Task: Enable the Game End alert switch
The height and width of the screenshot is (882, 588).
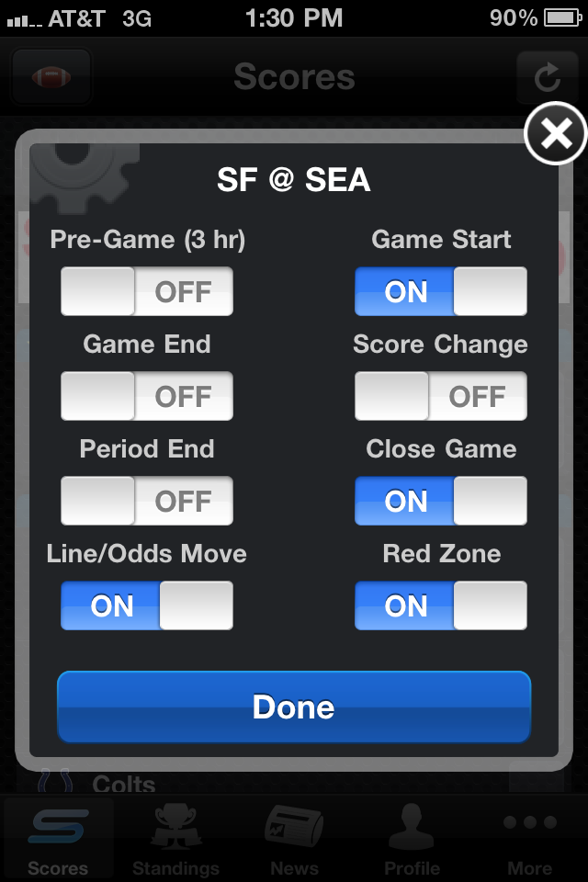Action: tap(147, 397)
